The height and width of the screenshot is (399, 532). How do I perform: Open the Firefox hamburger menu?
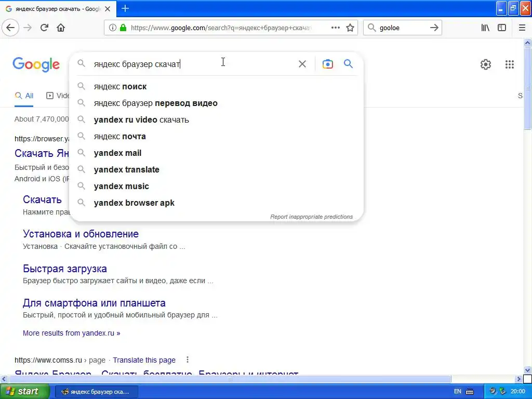(x=522, y=28)
